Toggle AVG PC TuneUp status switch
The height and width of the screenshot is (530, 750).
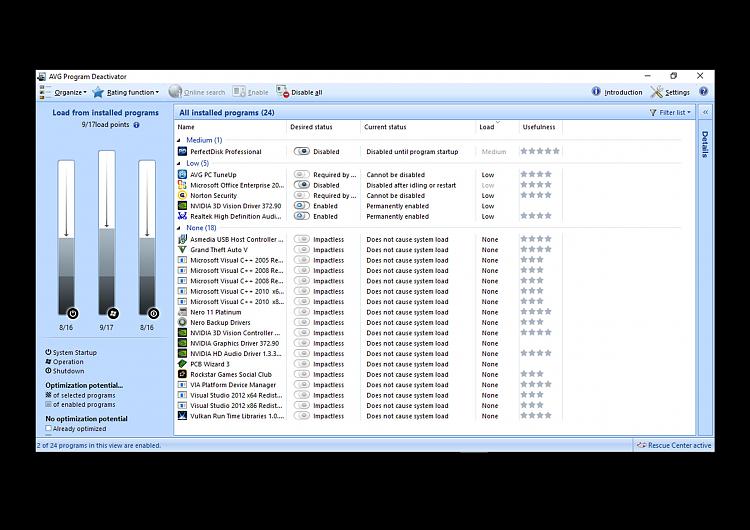[302, 175]
